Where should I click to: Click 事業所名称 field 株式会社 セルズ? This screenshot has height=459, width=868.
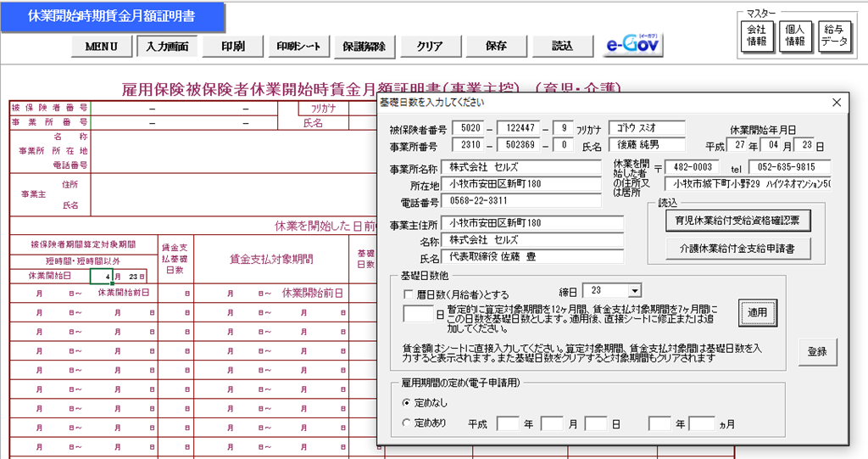tap(521, 167)
